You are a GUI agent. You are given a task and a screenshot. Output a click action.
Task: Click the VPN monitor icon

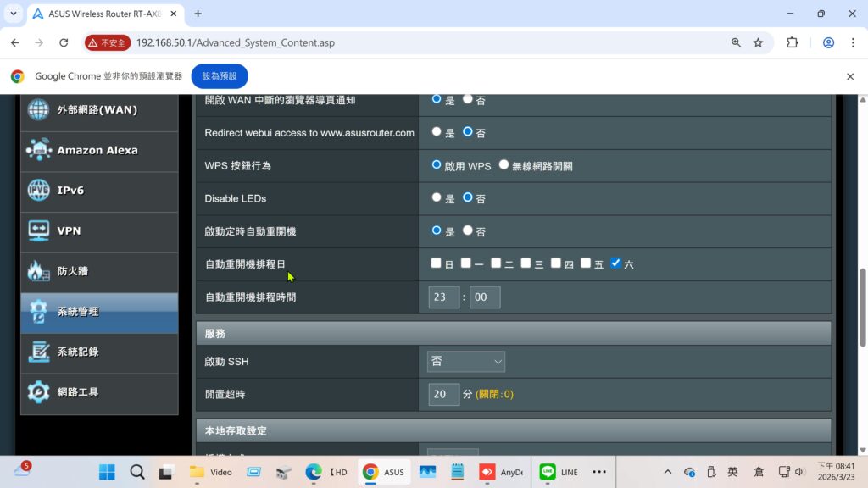39,230
